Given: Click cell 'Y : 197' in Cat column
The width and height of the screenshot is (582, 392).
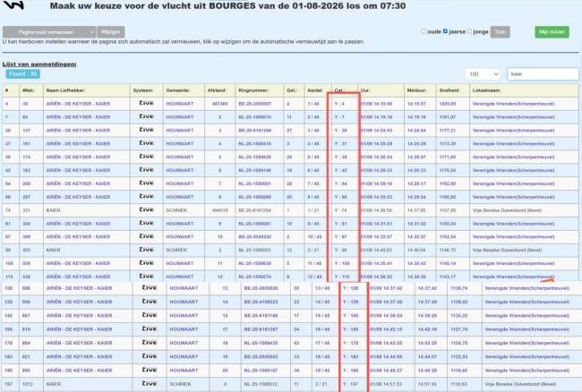Looking at the screenshot, I should [351, 384].
